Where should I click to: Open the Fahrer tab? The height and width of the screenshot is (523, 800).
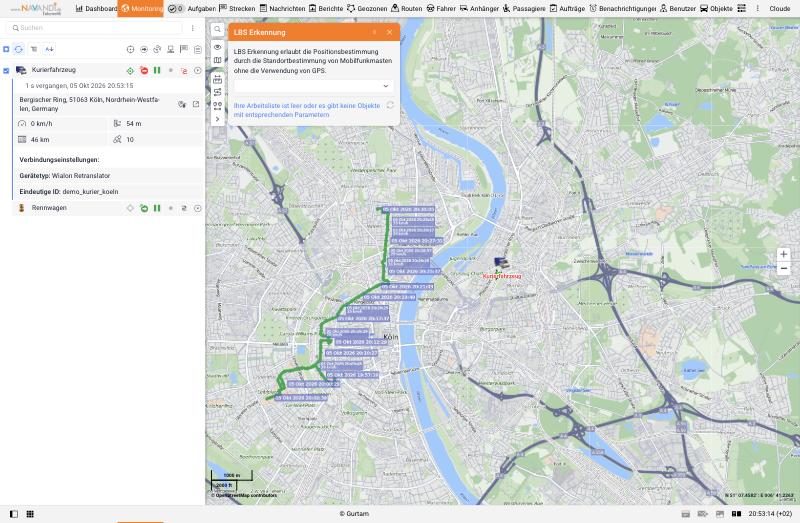click(441, 9)
